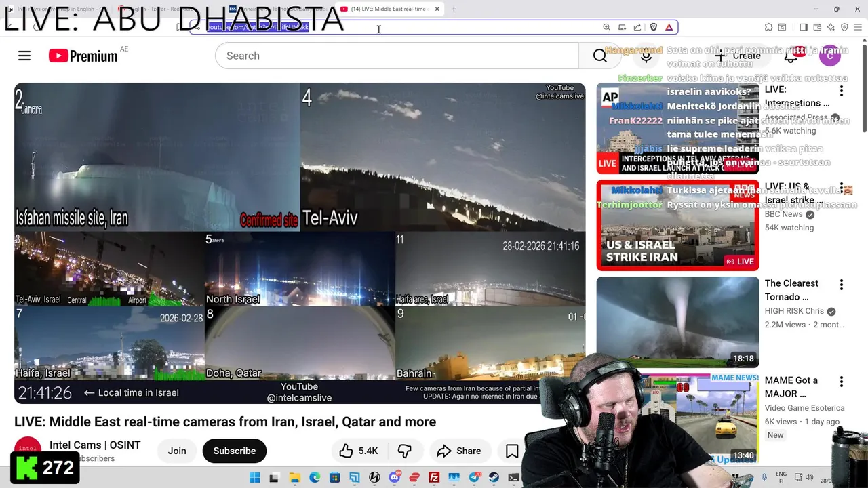
Task: Open the browser main menu icon
Action: (x=859, y=27)
